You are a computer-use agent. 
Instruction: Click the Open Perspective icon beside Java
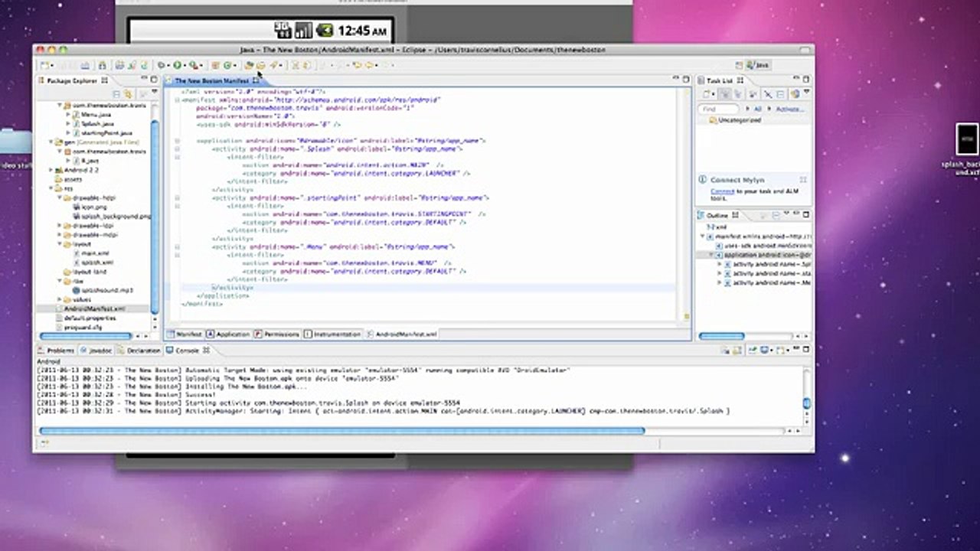[739, 65]
